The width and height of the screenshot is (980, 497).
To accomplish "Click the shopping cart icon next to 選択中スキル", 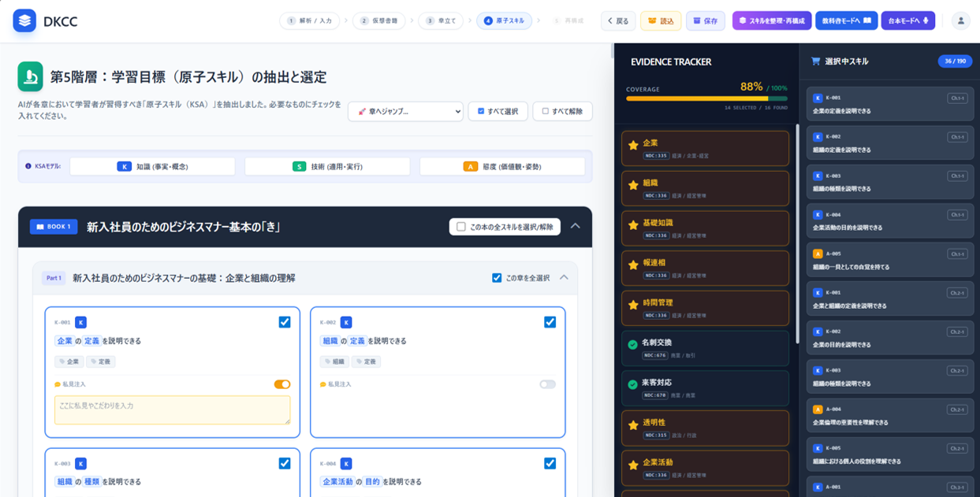I will pyautogui.click(x=815, y=61).
